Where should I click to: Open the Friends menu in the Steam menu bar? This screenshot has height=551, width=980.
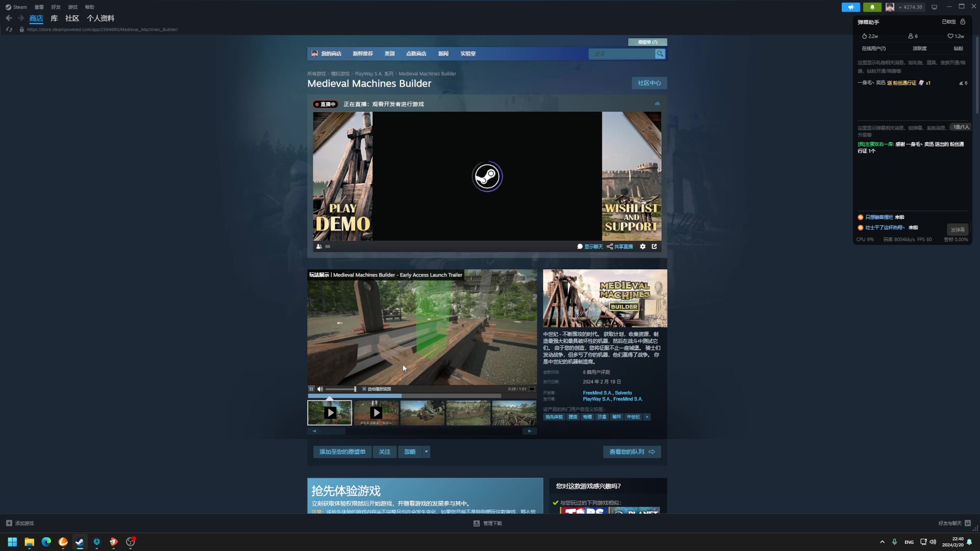[56, 7]
